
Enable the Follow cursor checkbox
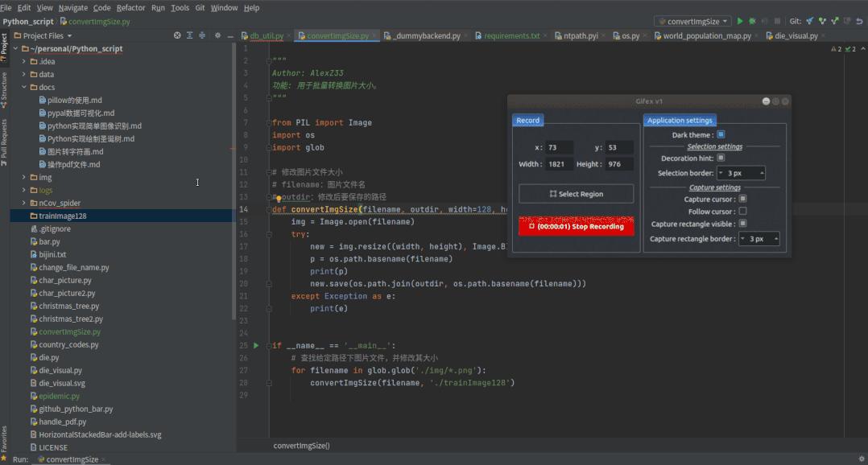click(743, 212)
